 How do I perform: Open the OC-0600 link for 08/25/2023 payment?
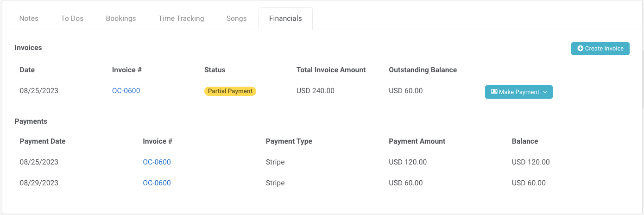[x=157, y=162]
